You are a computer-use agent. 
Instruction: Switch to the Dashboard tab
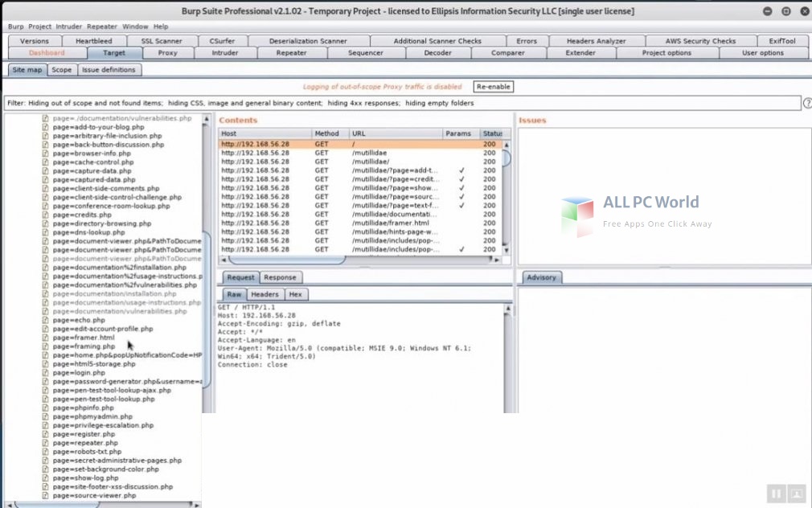(x=47, y=53)
